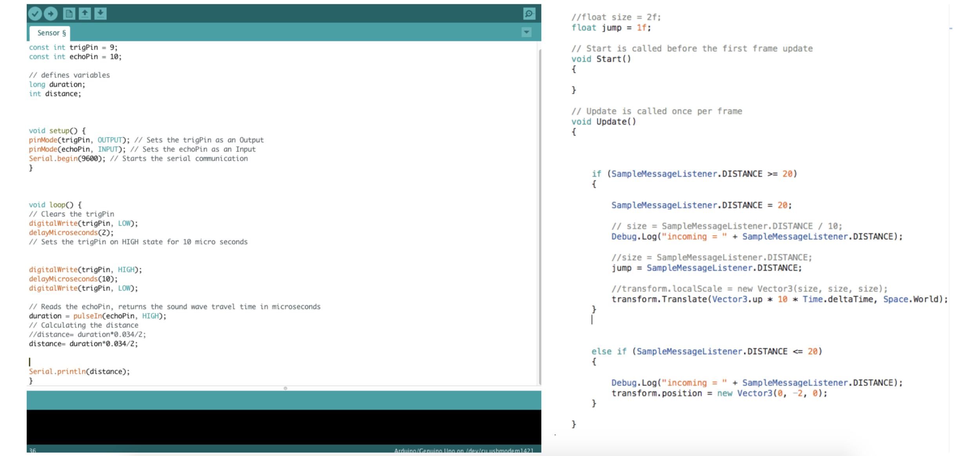Click the 'long duration;' declaration
Image resolution: width=980 pixels, height=456 pixels.
click(x=57, y=85)
